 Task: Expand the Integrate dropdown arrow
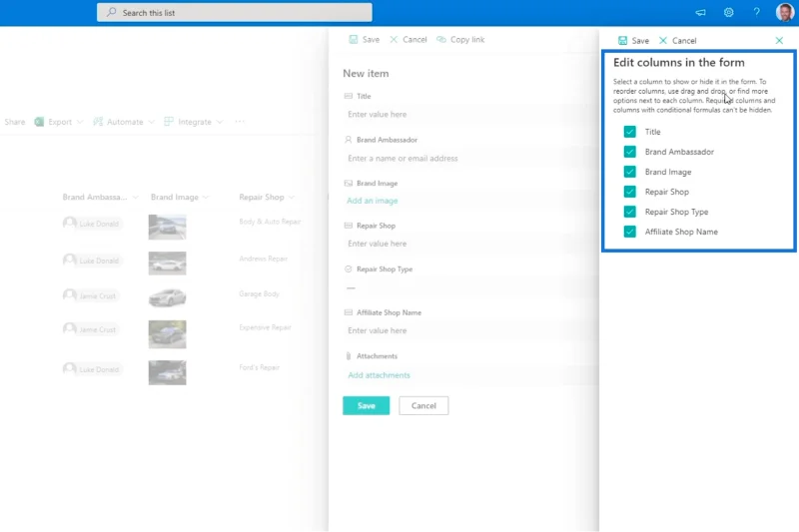coord(220,122)
